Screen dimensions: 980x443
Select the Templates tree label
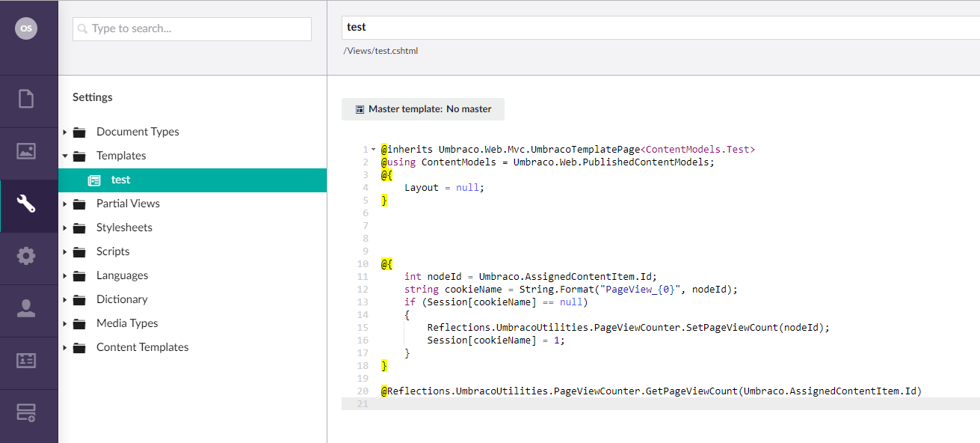pos(121,156)
